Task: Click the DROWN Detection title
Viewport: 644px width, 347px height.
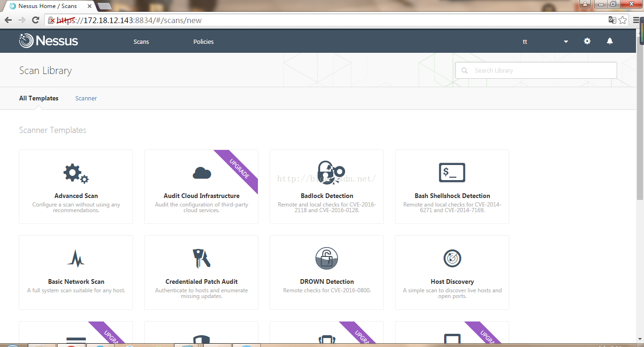Action: click(327, 281)
